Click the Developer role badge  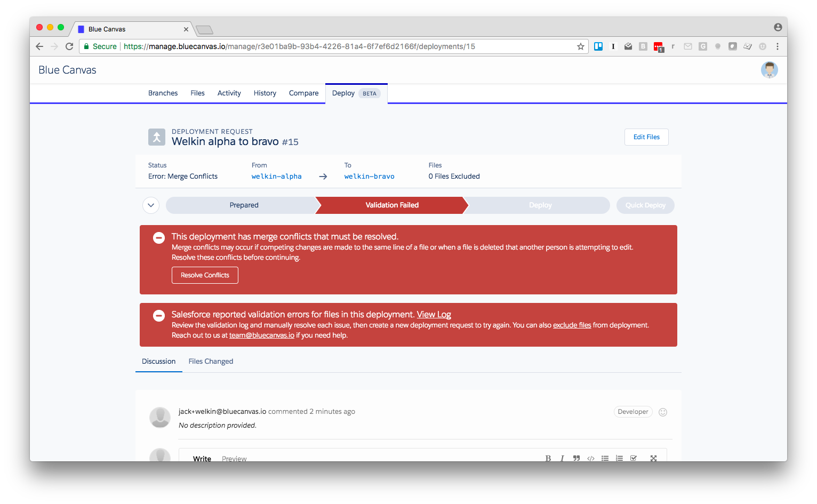pos(633,412)
